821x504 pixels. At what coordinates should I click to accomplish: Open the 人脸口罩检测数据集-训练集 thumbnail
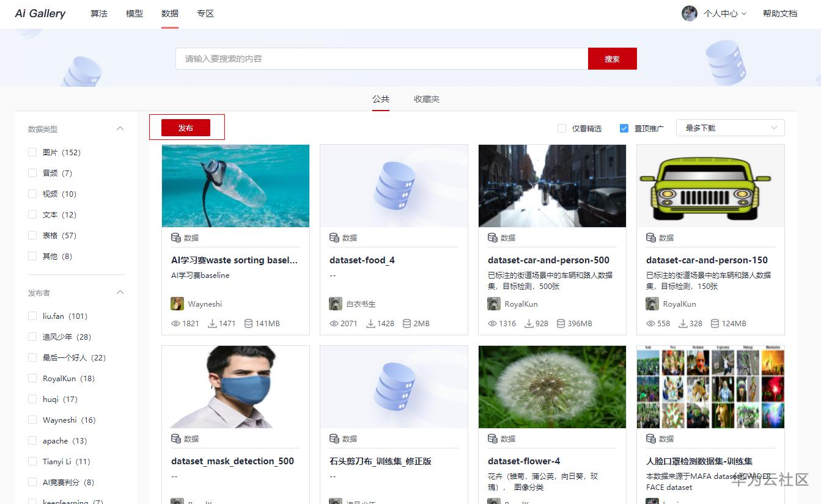710,387
